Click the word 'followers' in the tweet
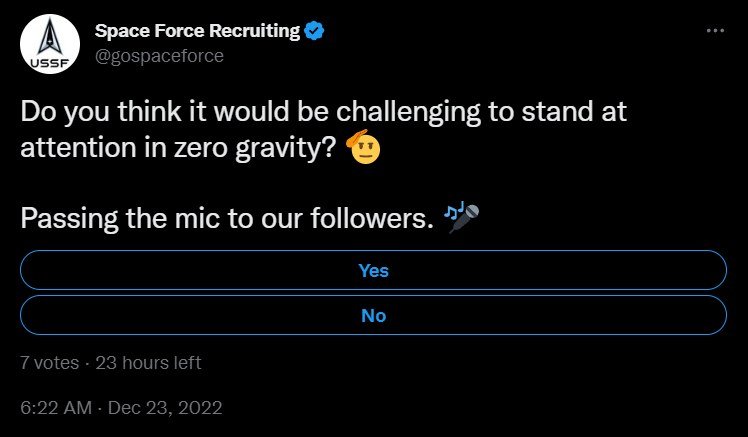The image size is (748, 437). click(x=369, y=218)
